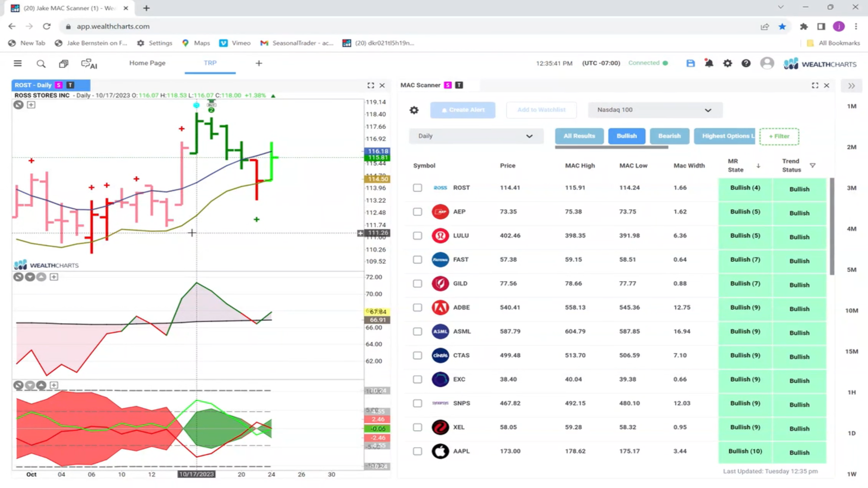Check the ASML row checkbox

tap(417, 331)
